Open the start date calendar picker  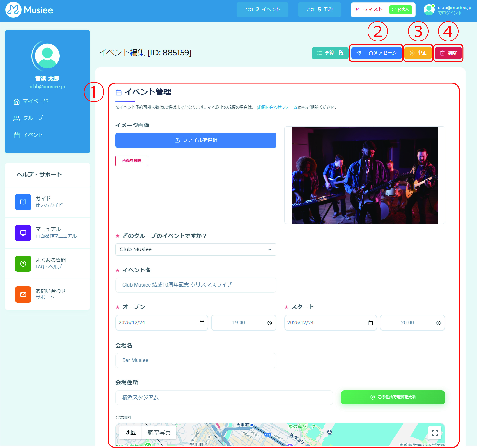pos(370,323)
